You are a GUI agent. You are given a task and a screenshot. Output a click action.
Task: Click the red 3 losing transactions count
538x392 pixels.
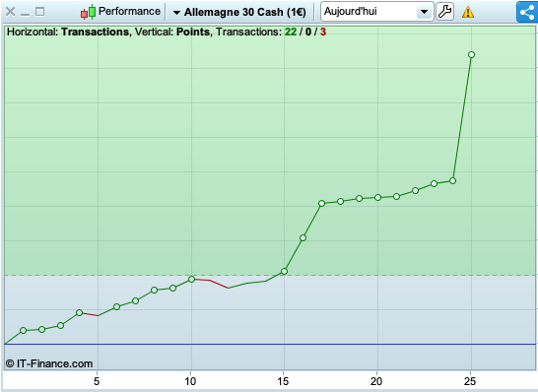(323, 32)
